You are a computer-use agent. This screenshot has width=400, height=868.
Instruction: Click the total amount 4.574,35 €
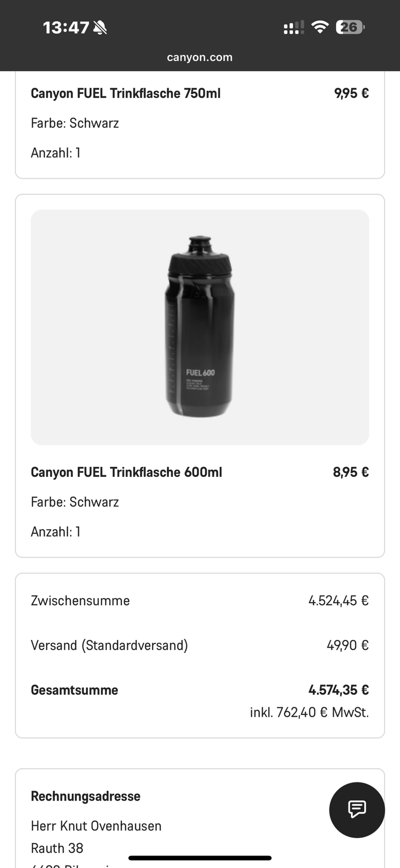click(338, 690)
